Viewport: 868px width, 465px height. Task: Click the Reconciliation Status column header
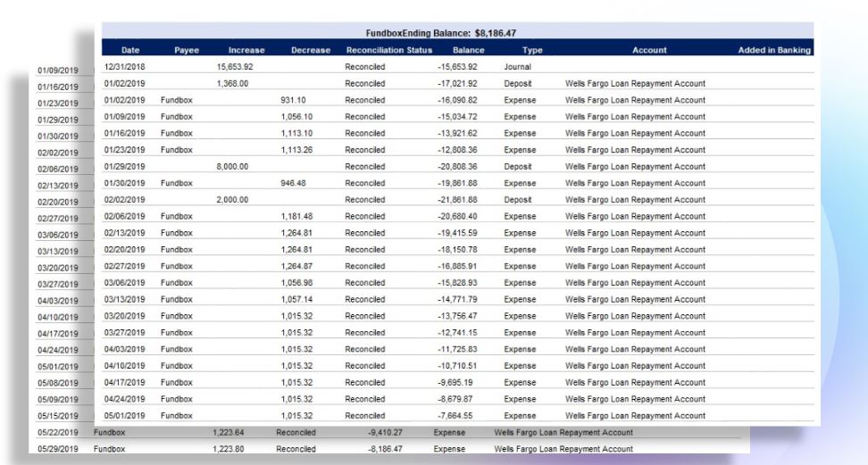coord(389,50)
